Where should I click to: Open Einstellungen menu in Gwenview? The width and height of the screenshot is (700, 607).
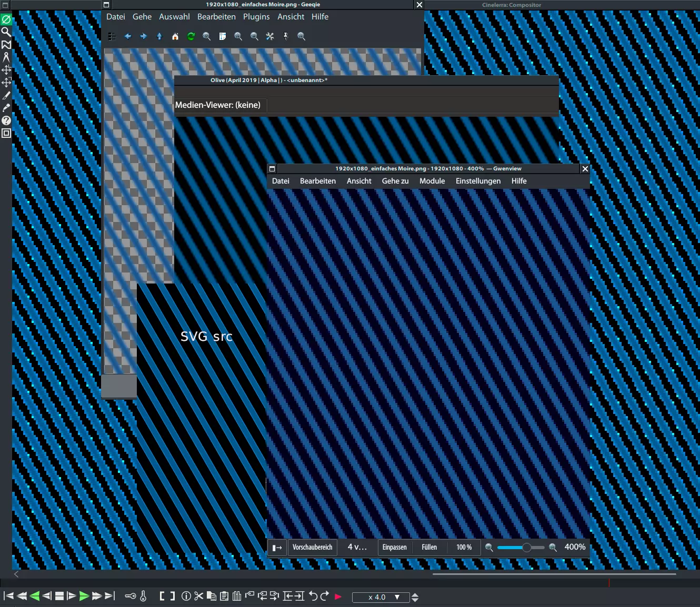478,181
